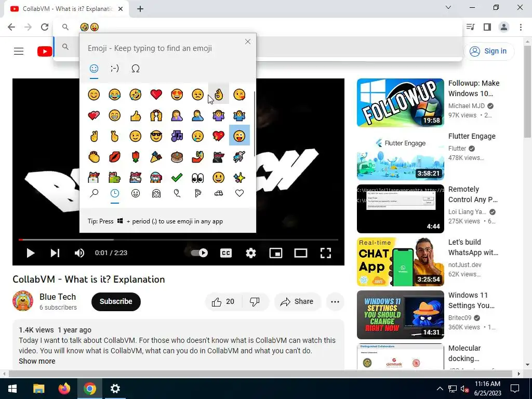This screenshot has height=399, width=532.
Task: Open more actions three-dot menu
Action: (335, 302)
